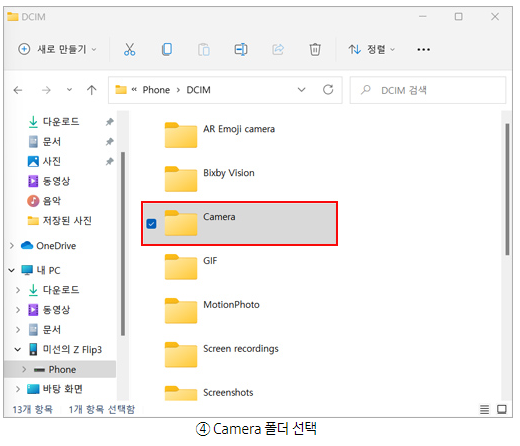Open address bar history dropdown
The height and width of the screenshot is (446, 520).
click(301, 90)
